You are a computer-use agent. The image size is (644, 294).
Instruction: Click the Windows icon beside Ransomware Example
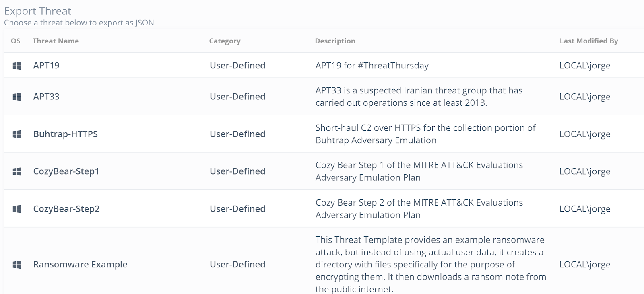click(17, 265)
